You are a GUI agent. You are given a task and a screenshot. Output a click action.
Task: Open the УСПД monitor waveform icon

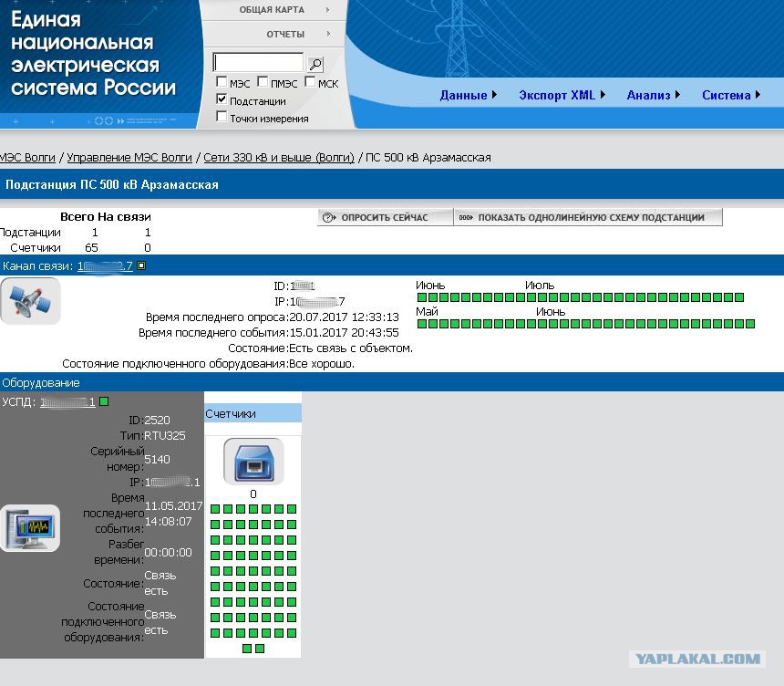point(30,528)
